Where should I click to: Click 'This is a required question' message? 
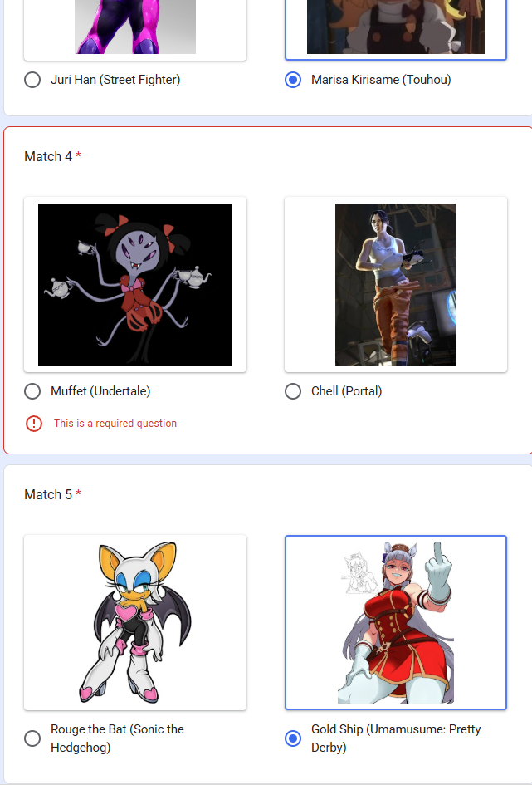click(115, 424)
